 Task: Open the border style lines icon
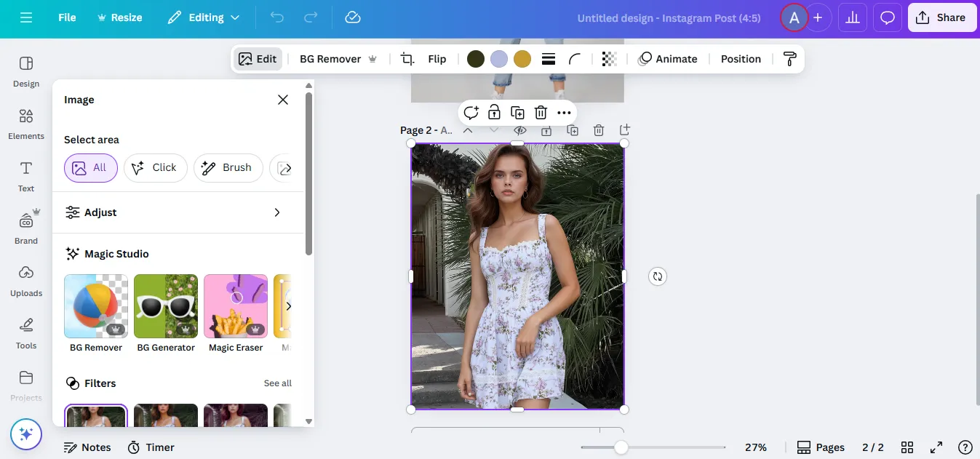pos(549,60)
